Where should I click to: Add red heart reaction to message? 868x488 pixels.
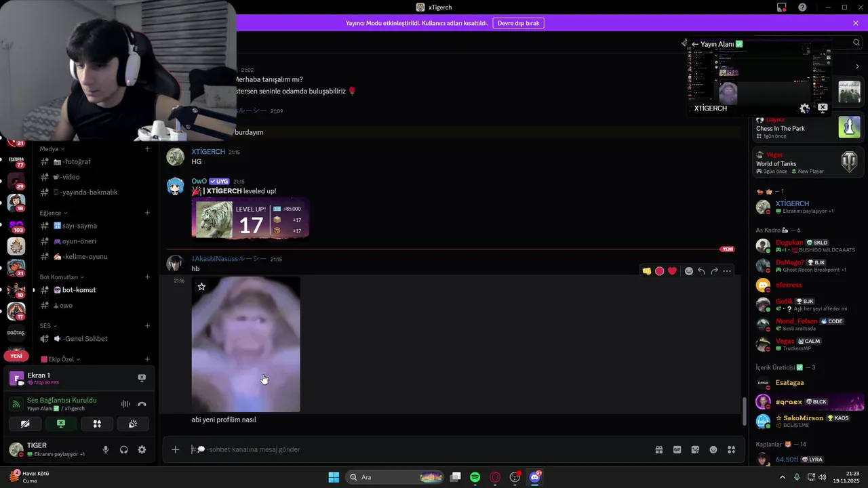(x=672, y=271)
